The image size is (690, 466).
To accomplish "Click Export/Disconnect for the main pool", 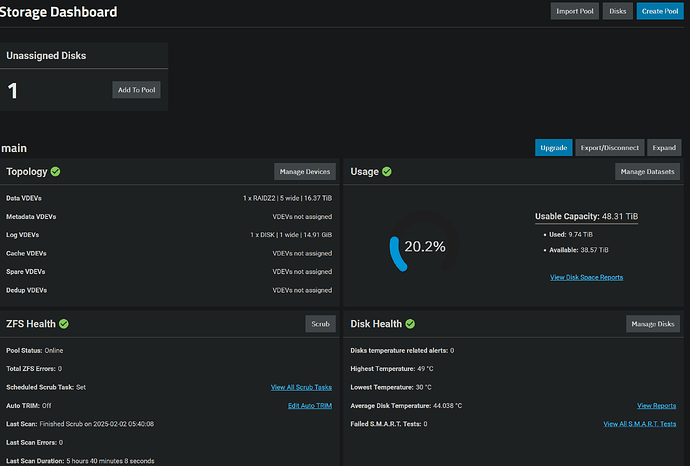I will click(x=609, y=147).
